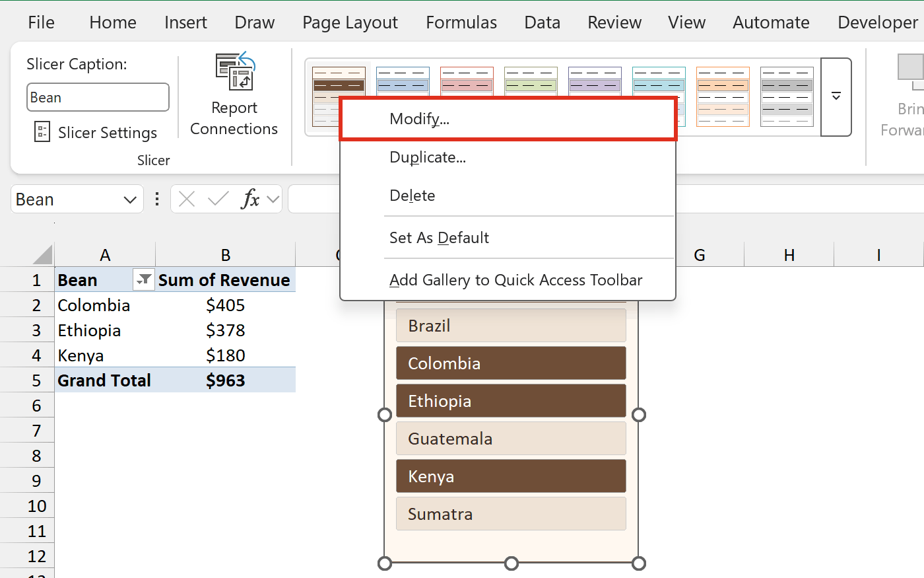
Task: Choose Duplicate... from the context menu
Action: pyautogui.click(x=508, y=157)
